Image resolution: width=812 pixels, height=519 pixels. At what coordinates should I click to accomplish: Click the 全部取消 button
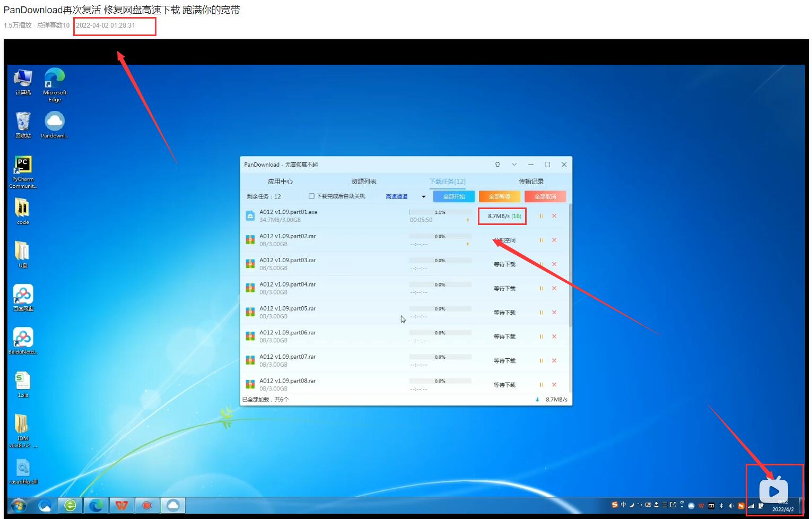coord(545,196)
